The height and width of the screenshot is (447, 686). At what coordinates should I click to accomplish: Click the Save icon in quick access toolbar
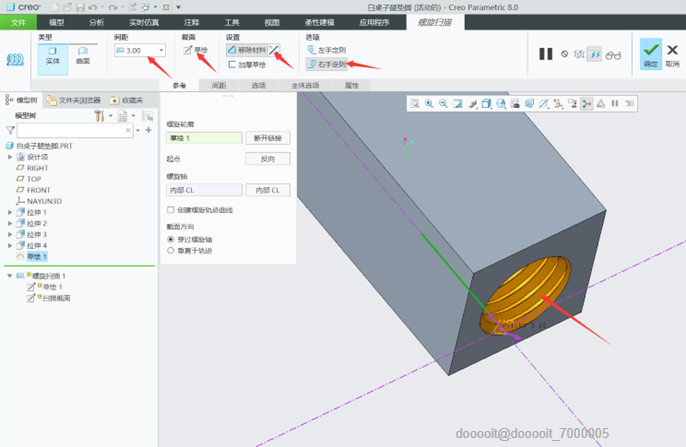tap(80, 7)
